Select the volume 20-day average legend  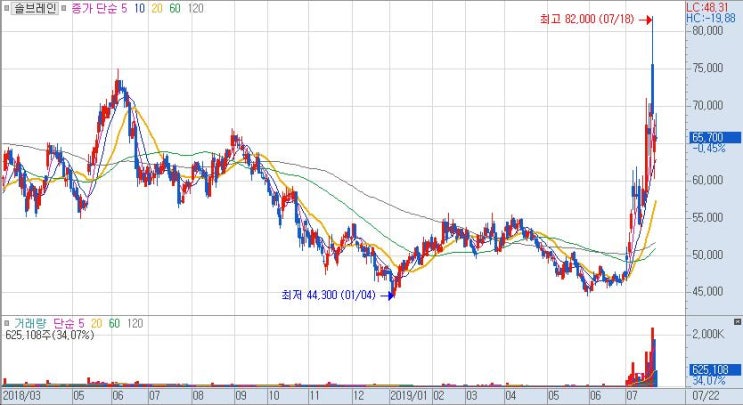point(97,324)
